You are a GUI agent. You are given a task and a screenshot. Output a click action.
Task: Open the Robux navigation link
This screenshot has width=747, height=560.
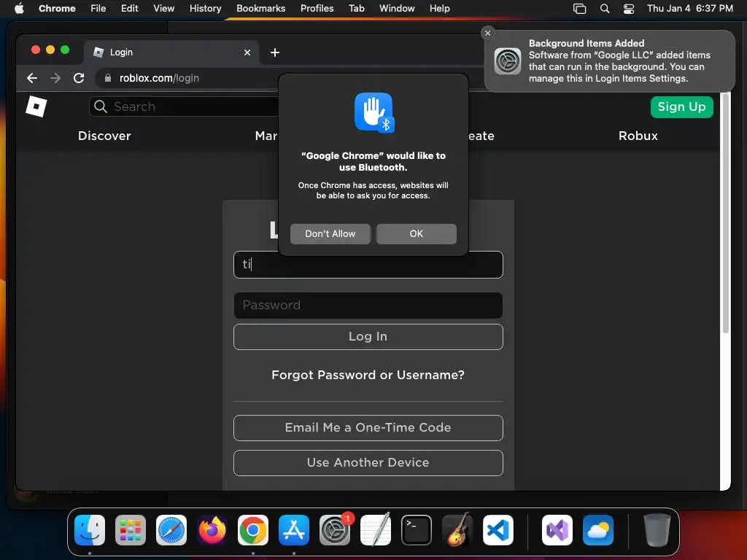(x=638, y=136)
